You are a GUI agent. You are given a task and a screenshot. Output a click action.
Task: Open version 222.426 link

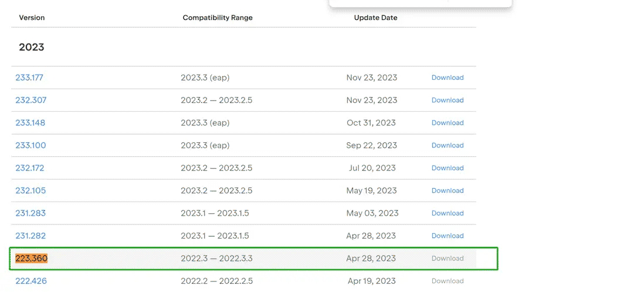[31, 281]
